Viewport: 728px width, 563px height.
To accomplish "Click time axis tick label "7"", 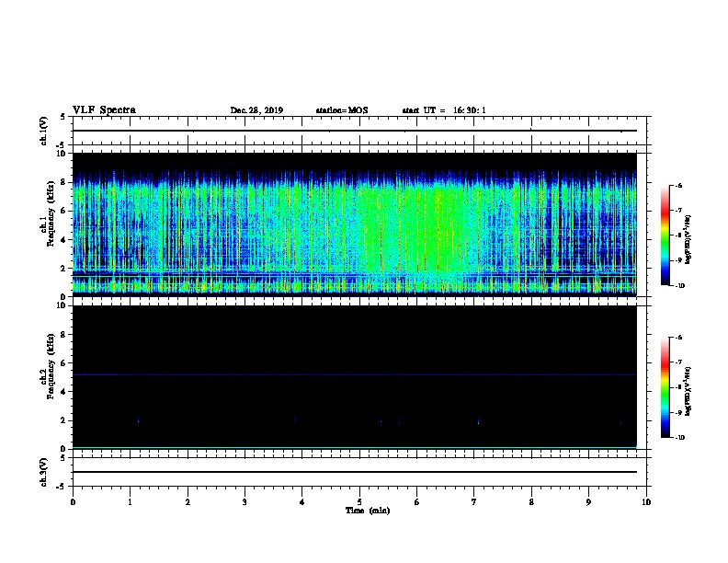I will pos(474,502).
